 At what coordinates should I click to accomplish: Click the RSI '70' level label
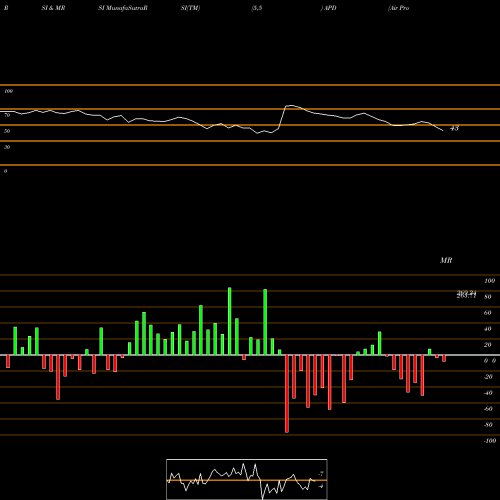[7, 115]
